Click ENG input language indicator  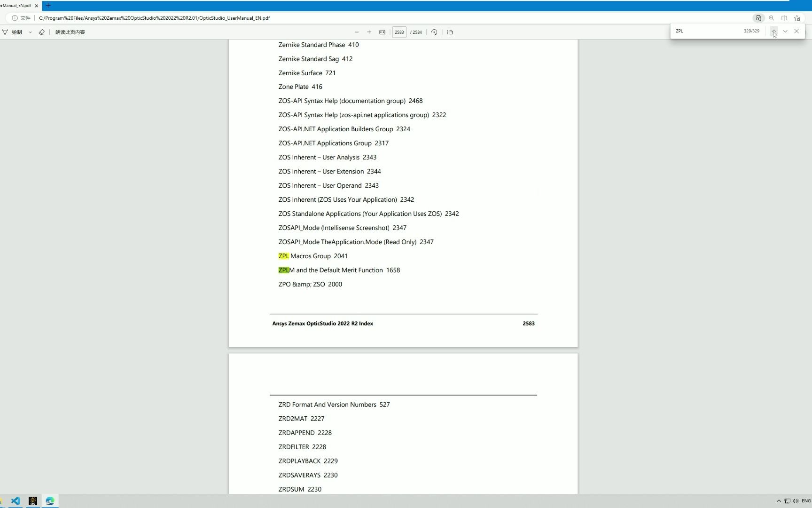(x=806, y=501)
